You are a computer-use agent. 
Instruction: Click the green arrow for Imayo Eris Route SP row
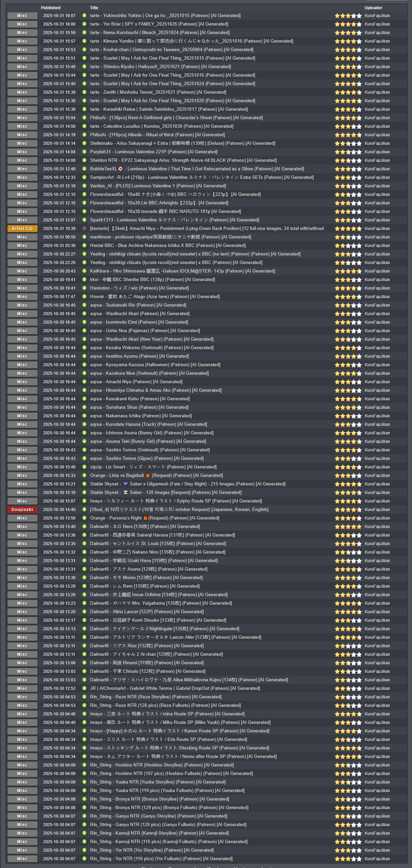[x=84, y=740]
